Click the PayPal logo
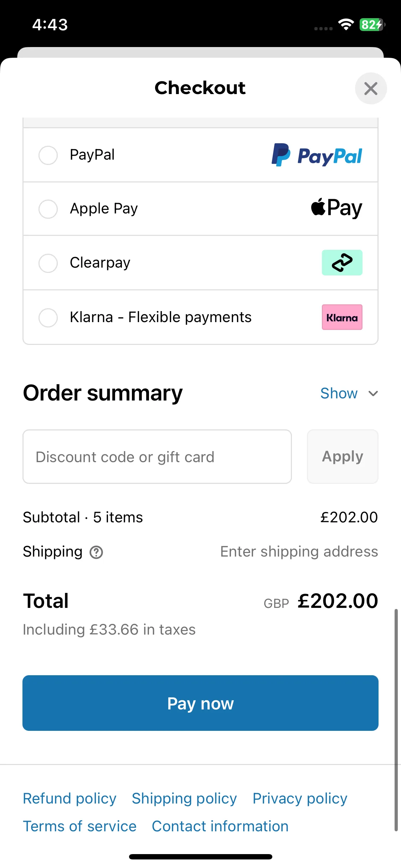This screenshot has height=868, width=401. [317, 155]
